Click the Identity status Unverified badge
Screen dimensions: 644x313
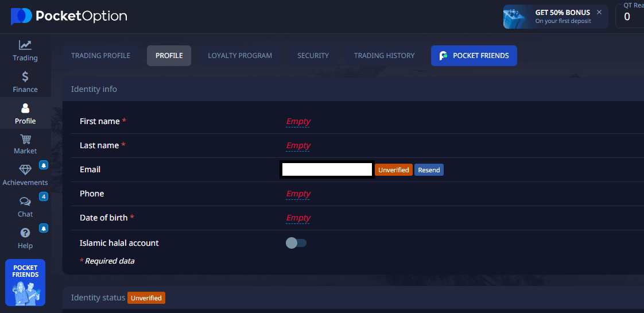[146, 298]
